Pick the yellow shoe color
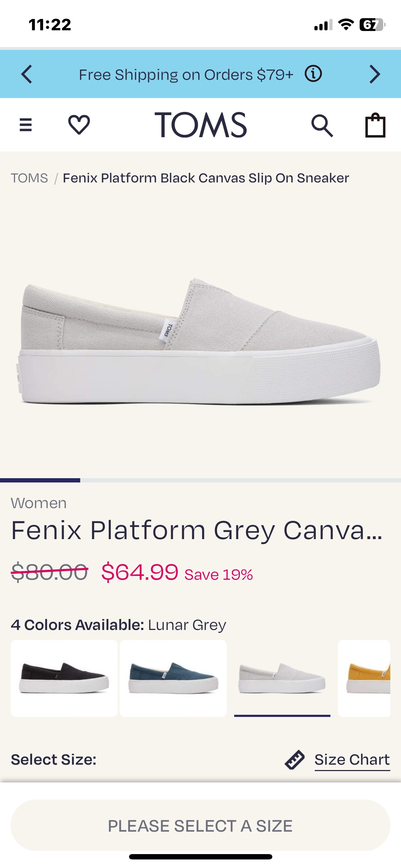 click(x=364, y=678)
